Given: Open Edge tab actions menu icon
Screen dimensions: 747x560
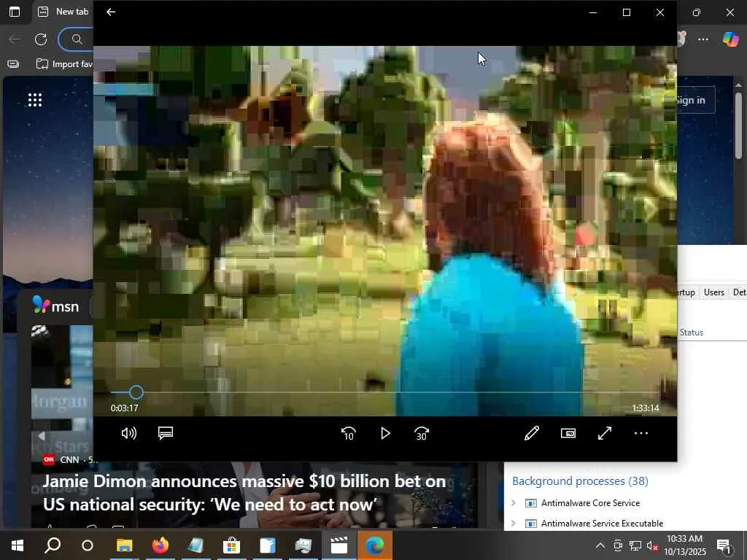Looking at the screenshot, I should click(15, 12).
